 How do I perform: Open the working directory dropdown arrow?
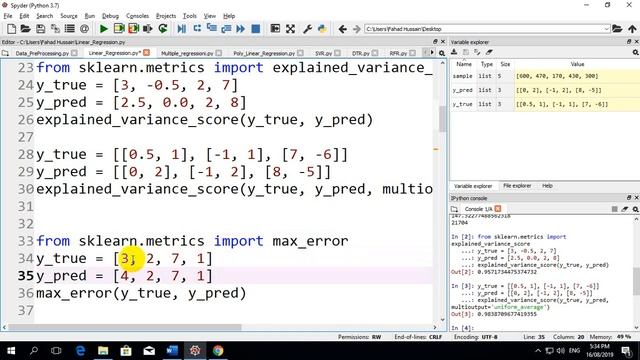(606, 29)
